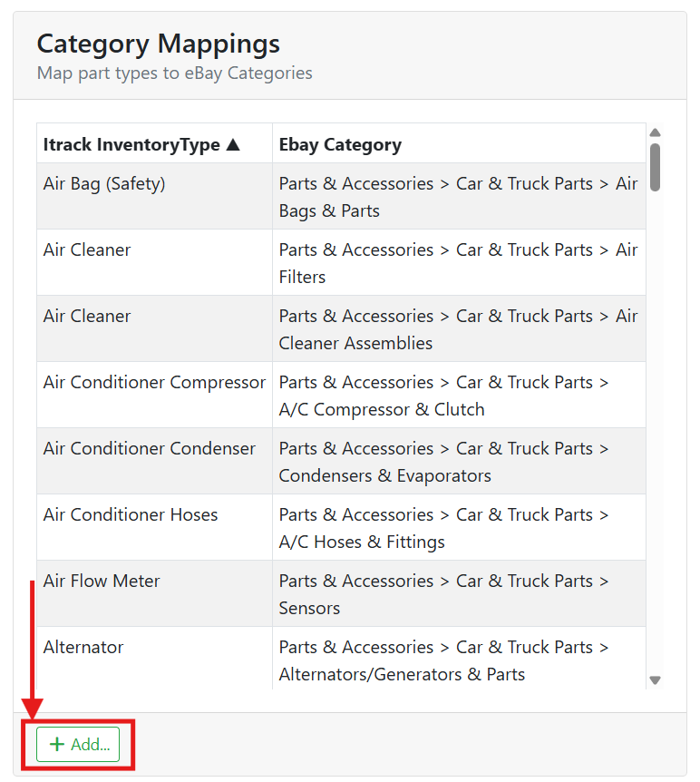This screenshot has height=782, width=700.
Task: Click the A/C Compressor & Clutch category cell
Action: tap(459, 395)
